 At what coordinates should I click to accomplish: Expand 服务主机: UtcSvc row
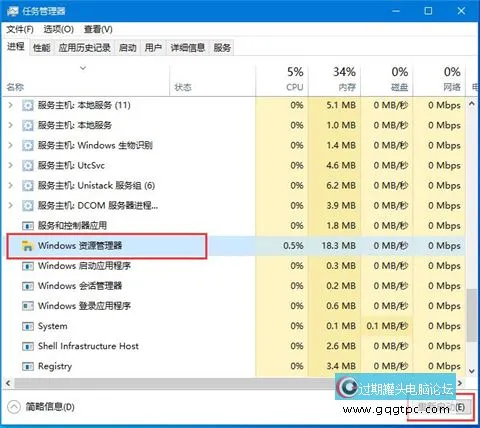pyautogui.click(x=10, y=165)
